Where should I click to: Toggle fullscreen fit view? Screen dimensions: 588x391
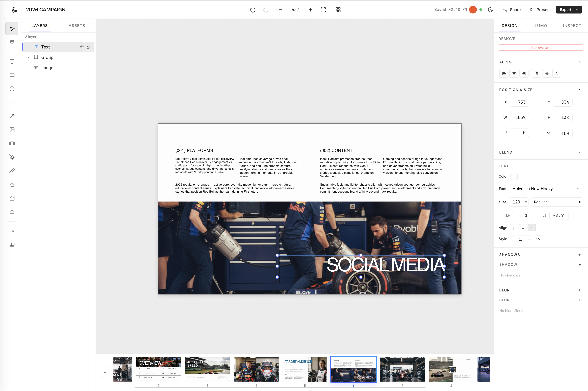[323, 10]
